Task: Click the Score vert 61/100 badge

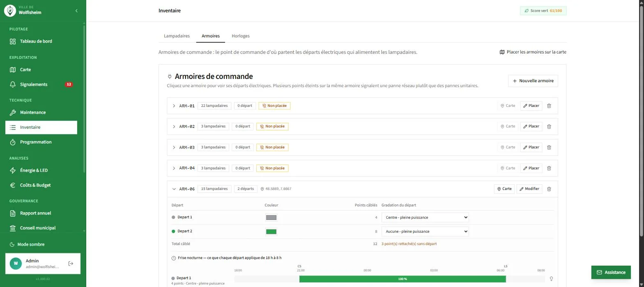Action: click(x=543, y=11)
